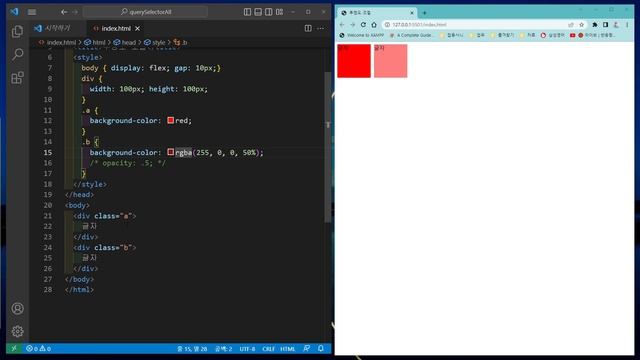Go back in VS Code navigation

pos(64,12)
